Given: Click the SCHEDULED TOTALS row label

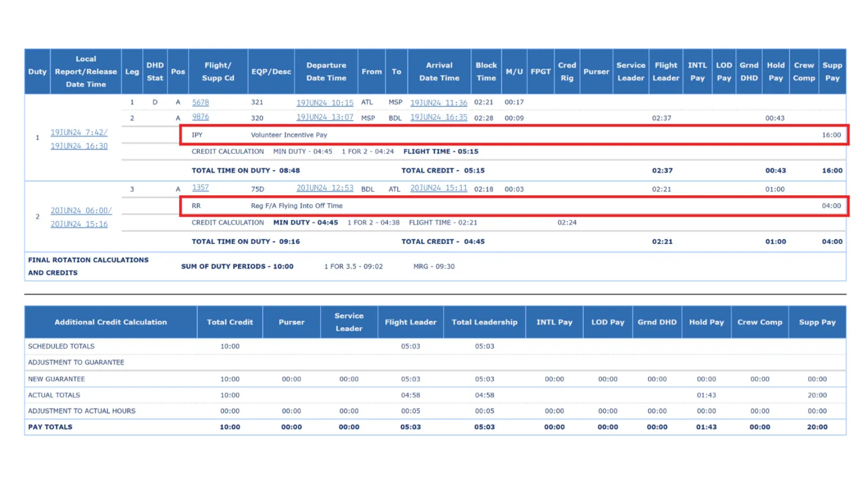Looking at the screenshot, I should [61, 346].
